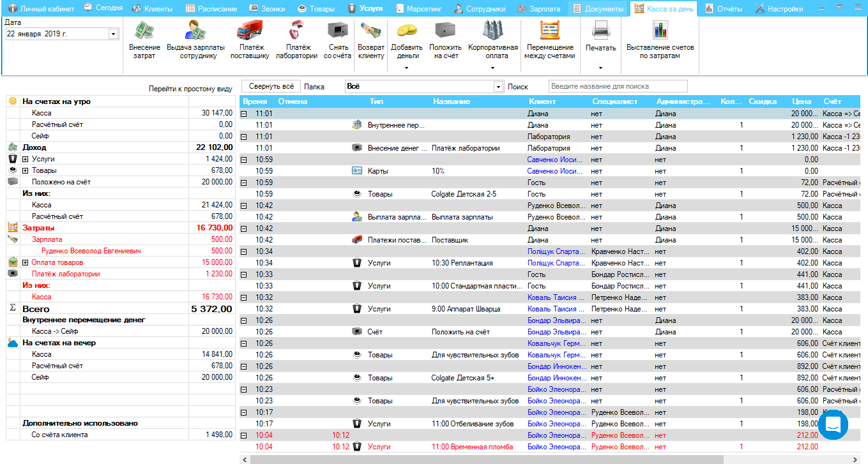
Task: Expand the Добавить деньги dropdown arrow
Action: tap(407, 68)
